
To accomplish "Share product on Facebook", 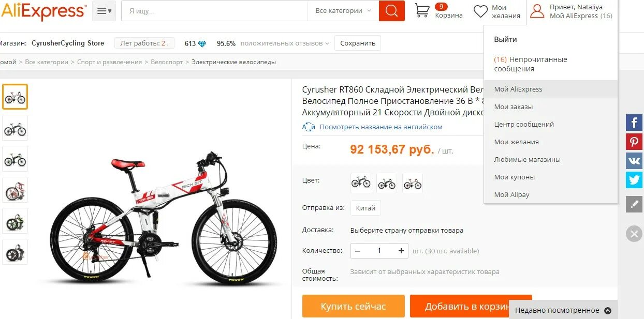I will [634, 123].
